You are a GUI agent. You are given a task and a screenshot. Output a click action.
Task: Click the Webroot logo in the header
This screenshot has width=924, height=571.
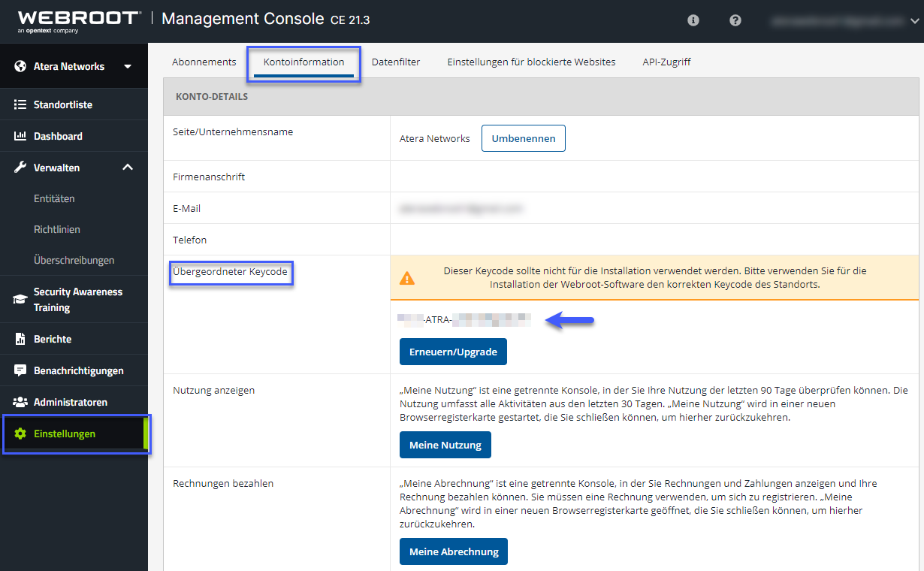coord(79,20)
